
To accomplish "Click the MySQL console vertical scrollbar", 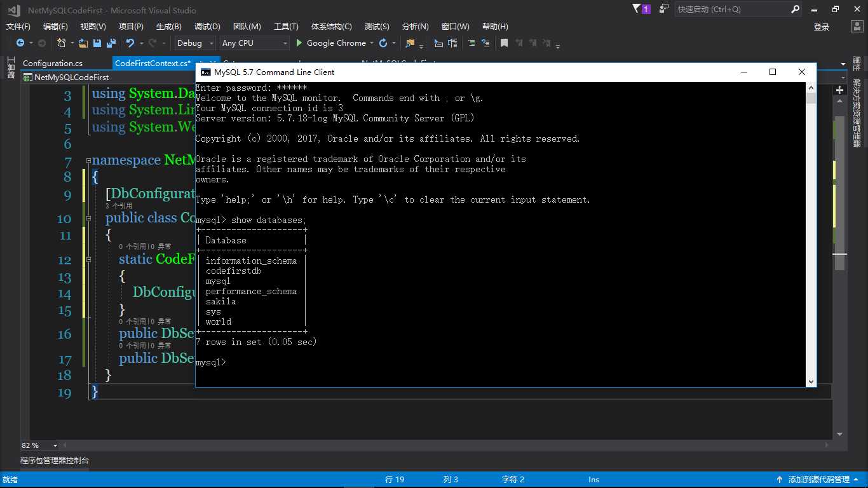I will tap(811, 234).
